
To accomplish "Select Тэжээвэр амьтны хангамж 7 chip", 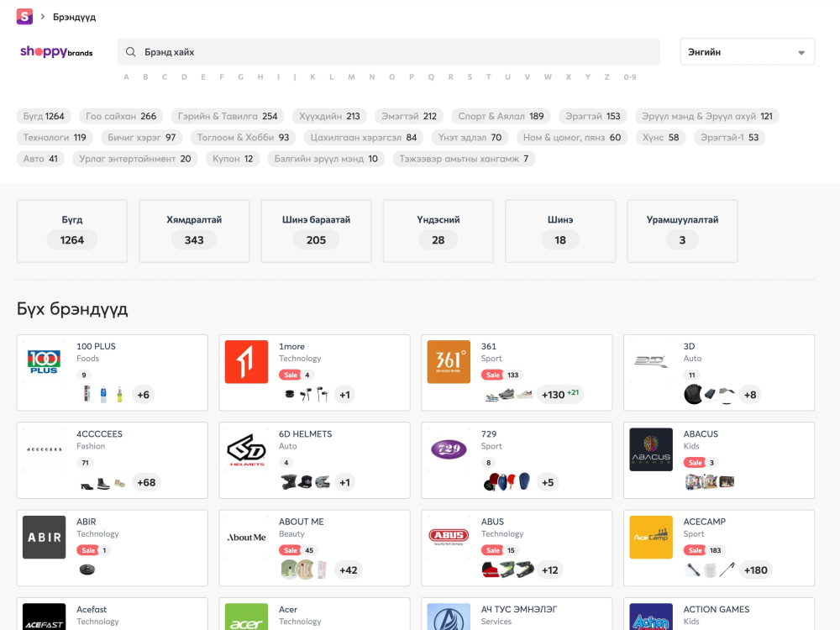I will click(464, 159).
